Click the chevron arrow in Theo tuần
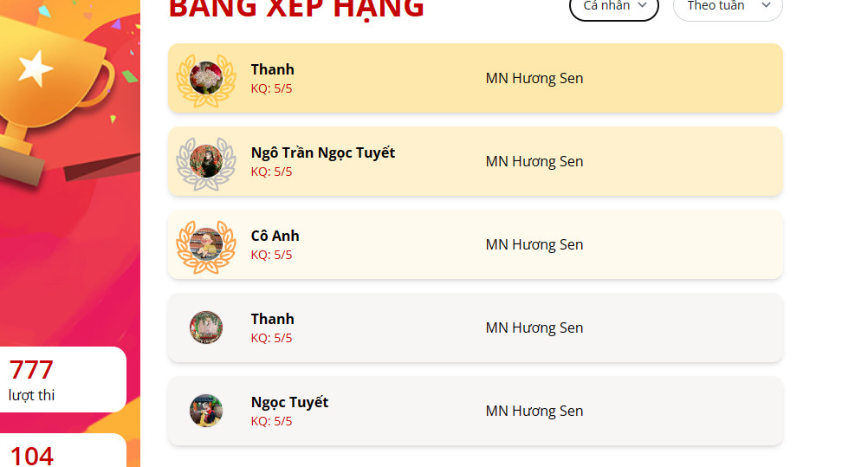 point(766,5)
